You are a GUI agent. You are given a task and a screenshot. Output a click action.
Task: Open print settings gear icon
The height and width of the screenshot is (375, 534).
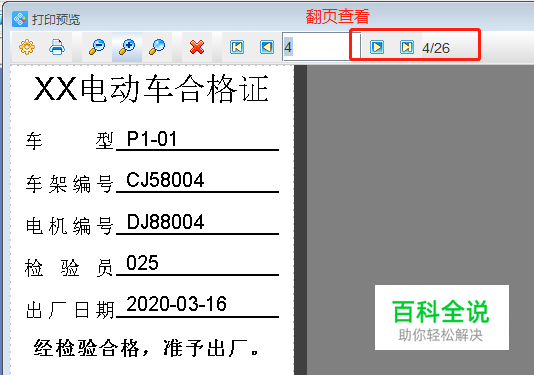click(x=27, y=47)
